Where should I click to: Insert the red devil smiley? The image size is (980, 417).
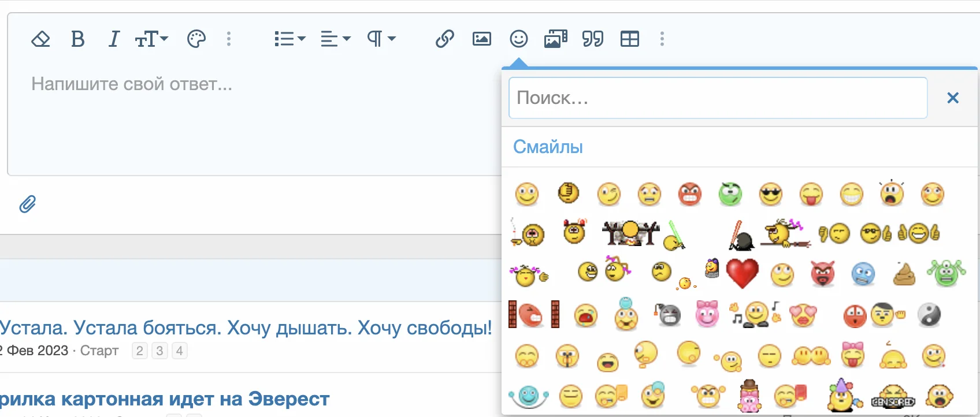[823, 274]
